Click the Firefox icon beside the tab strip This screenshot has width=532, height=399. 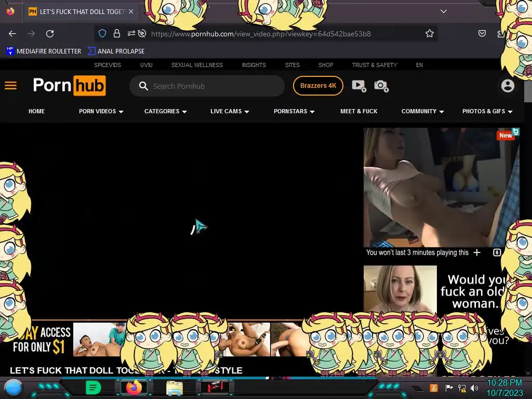(x=10, y=11)
